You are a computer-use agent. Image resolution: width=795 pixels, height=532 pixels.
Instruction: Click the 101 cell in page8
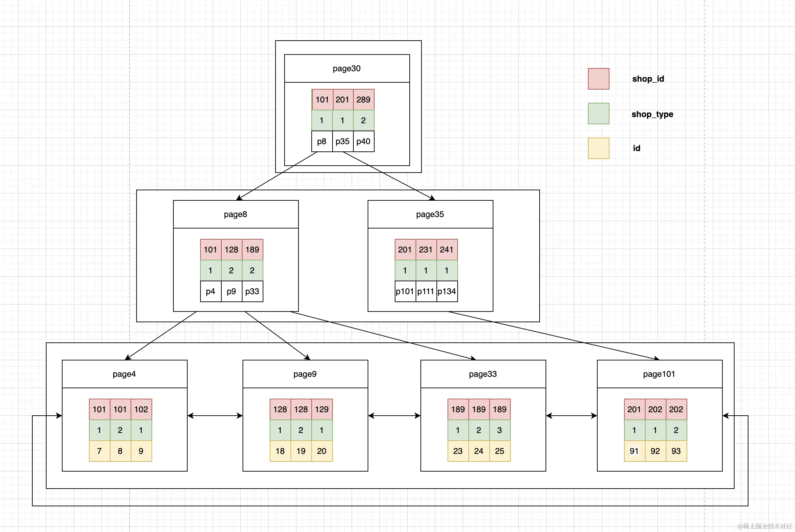pyautogui.click(x=211, y=250)
